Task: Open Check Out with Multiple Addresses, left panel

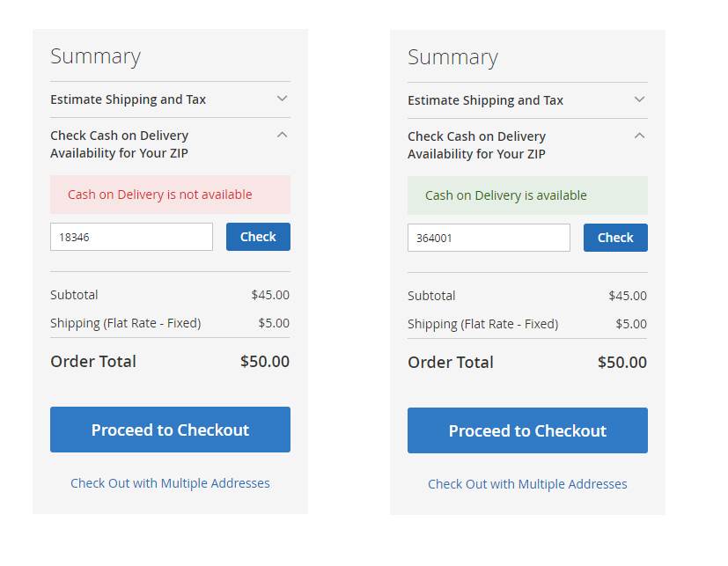Action: coord(170,482)
